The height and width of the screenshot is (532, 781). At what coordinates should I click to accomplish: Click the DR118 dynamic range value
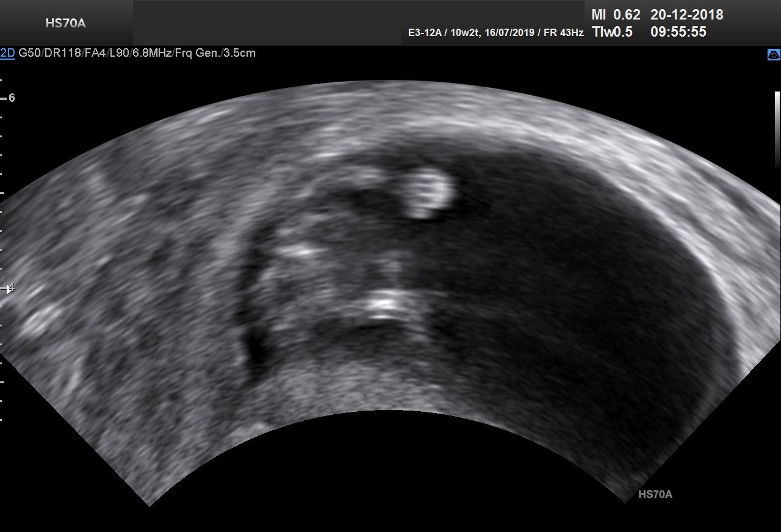pos(58,53)
